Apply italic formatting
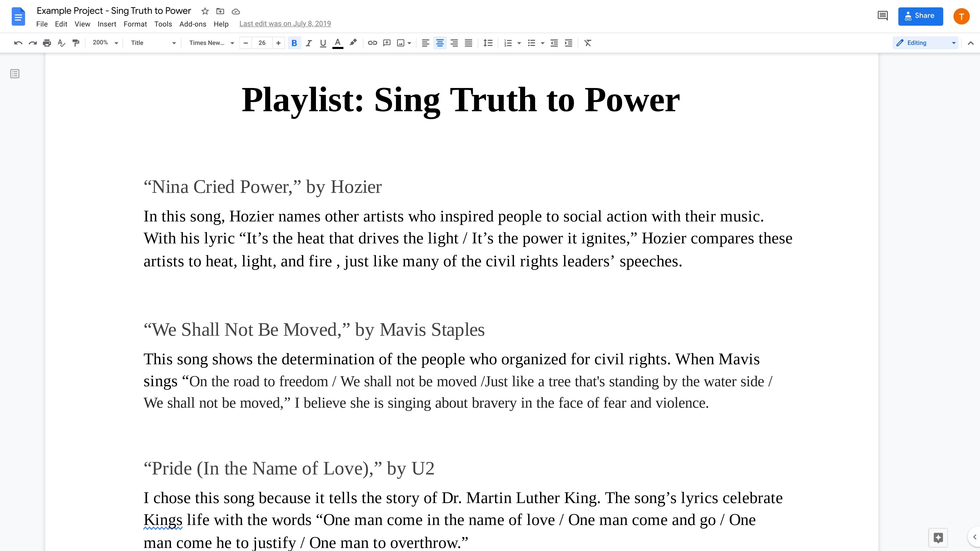980x551 pixels. 308,43
